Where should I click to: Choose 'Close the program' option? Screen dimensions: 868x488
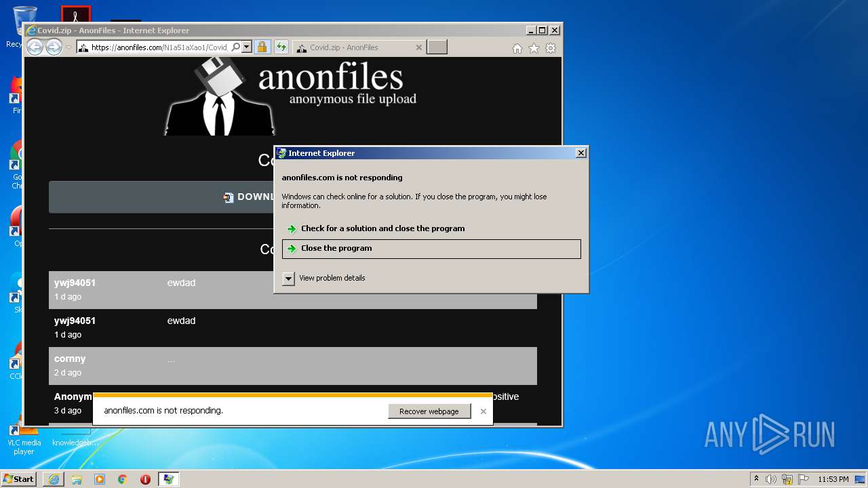431,249
